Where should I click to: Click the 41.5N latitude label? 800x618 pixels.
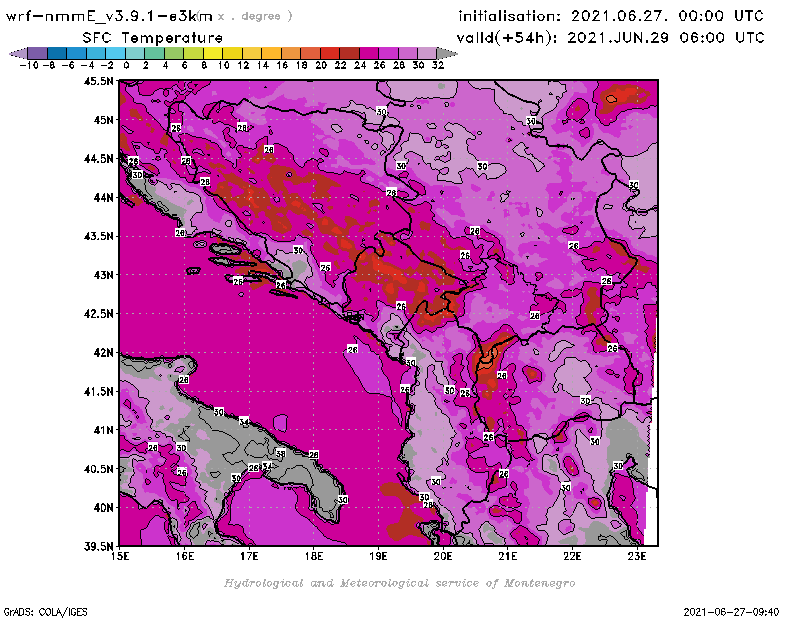[x=98, y=391]
